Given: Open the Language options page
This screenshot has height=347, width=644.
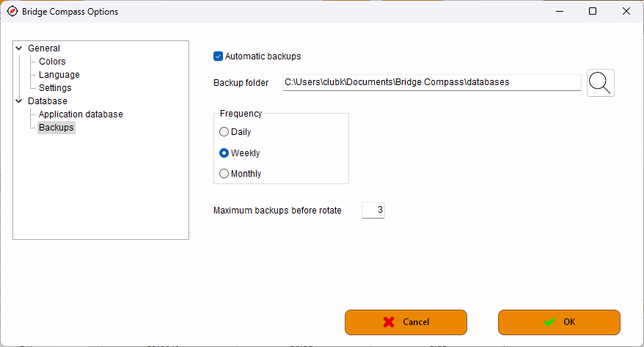Looking at the screenshot, I should (59, 75).
